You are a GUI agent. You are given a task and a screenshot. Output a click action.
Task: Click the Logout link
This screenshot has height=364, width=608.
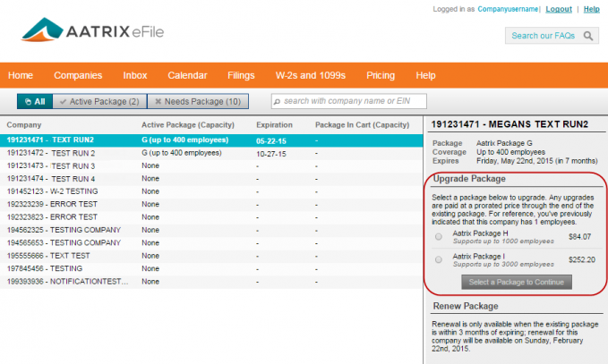(x=559, y=9)
